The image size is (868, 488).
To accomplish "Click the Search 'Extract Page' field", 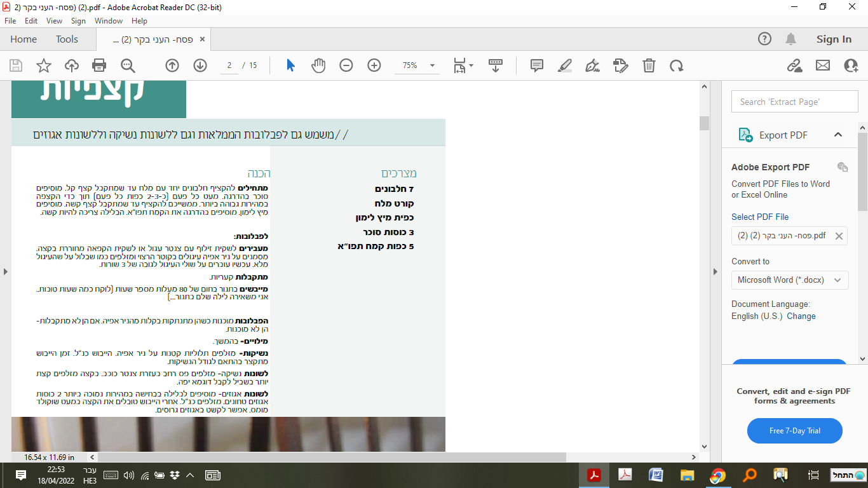I will [795, 102].
